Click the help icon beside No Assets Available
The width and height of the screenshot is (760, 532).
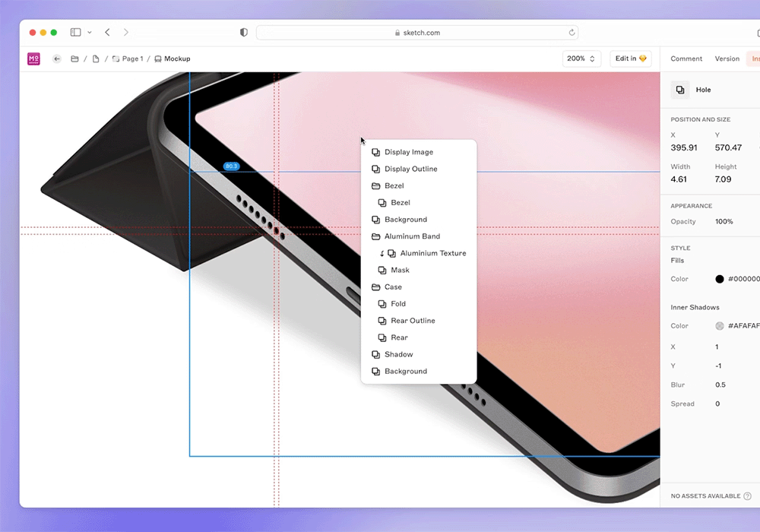point(747,496)
